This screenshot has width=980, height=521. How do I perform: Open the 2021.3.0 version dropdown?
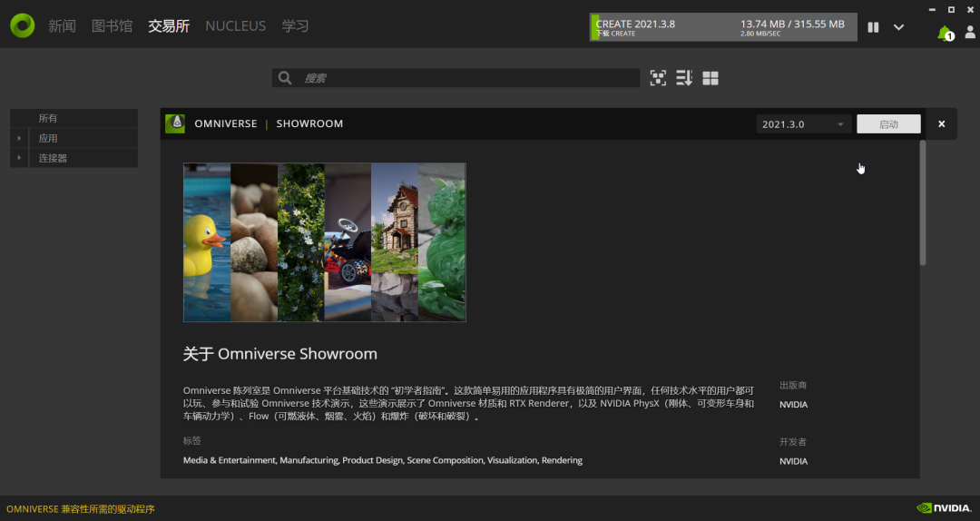[x=803, y=123]
